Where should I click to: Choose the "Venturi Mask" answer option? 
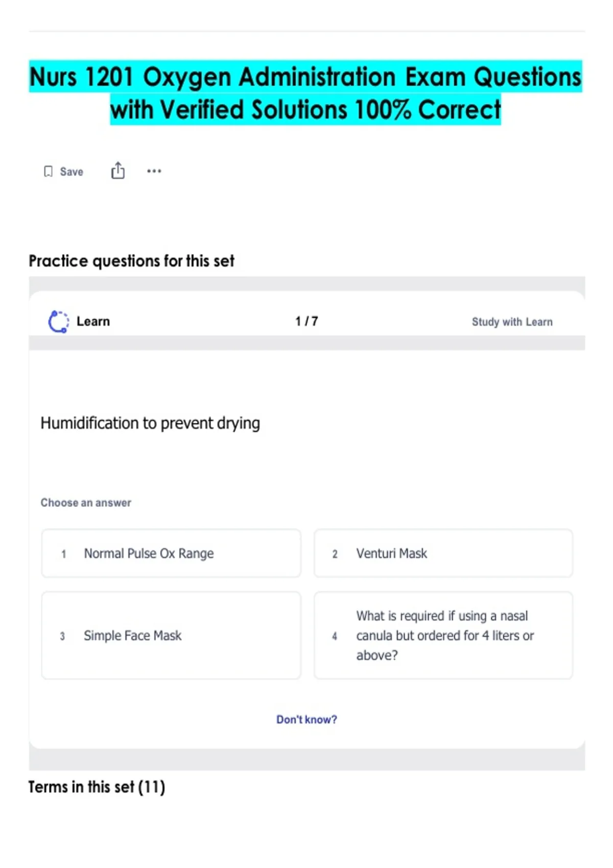443,553
